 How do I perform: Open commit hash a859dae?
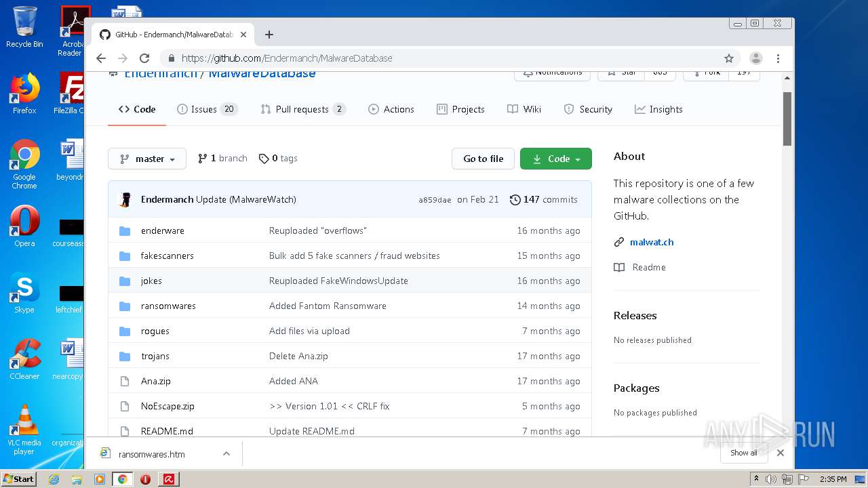[x=435, y=200]
